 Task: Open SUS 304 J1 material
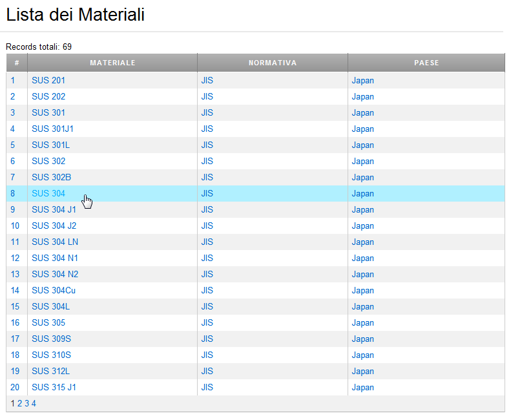54,209
